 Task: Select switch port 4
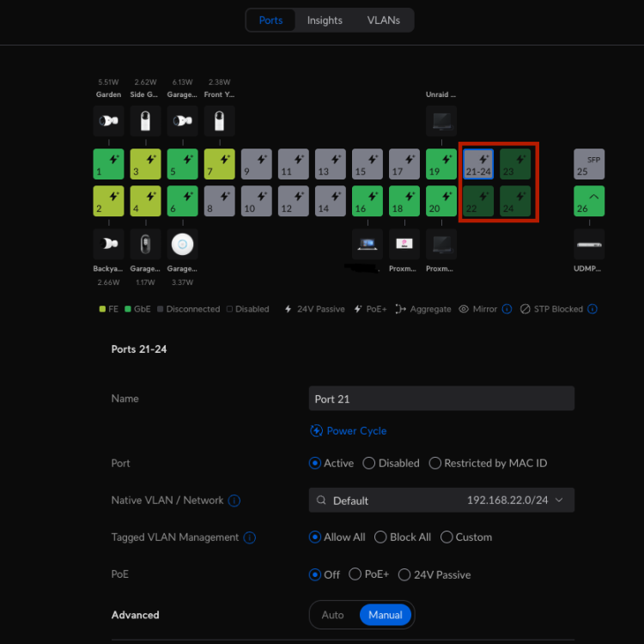145,201
